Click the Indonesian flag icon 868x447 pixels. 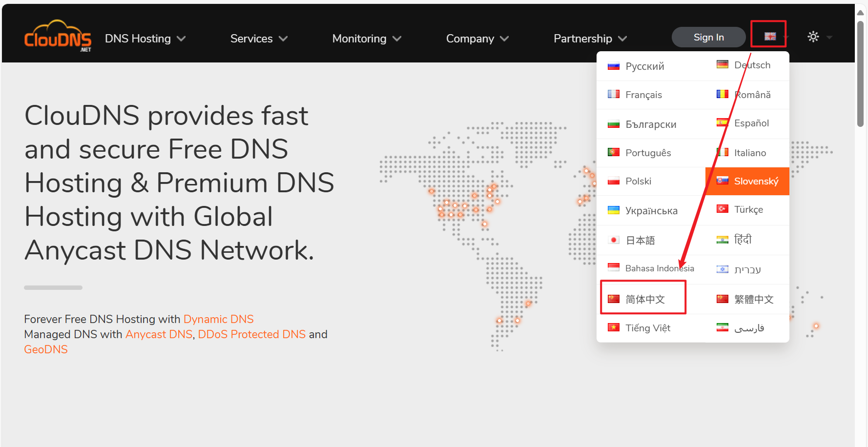click(x=614, y=267)
